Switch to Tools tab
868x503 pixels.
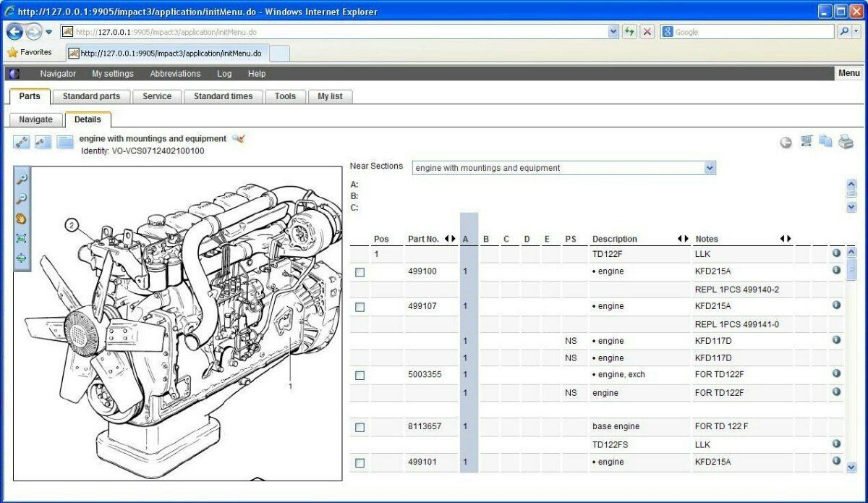[285, 96]
